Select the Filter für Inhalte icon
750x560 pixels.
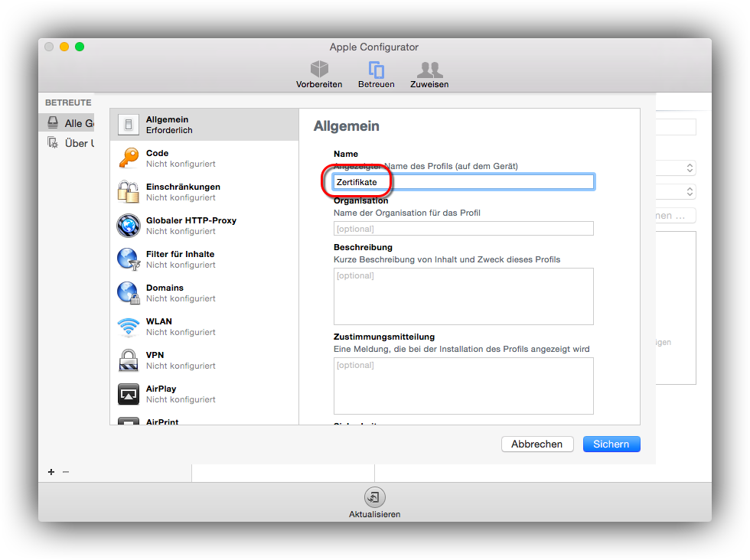click(129, 259)
